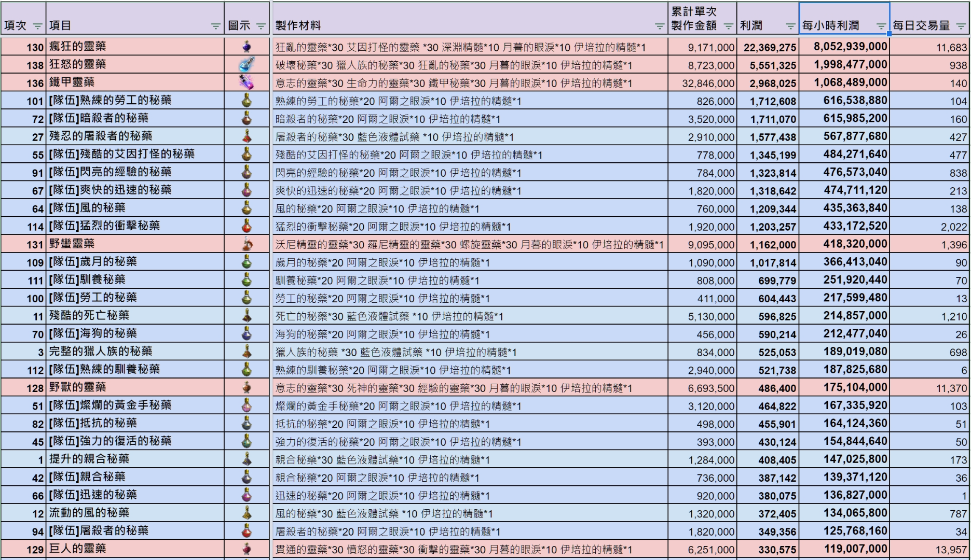Click the potion icon for 野獸的靈藥
Viewport: 971px width, 560px height.
tap(247, 388)
